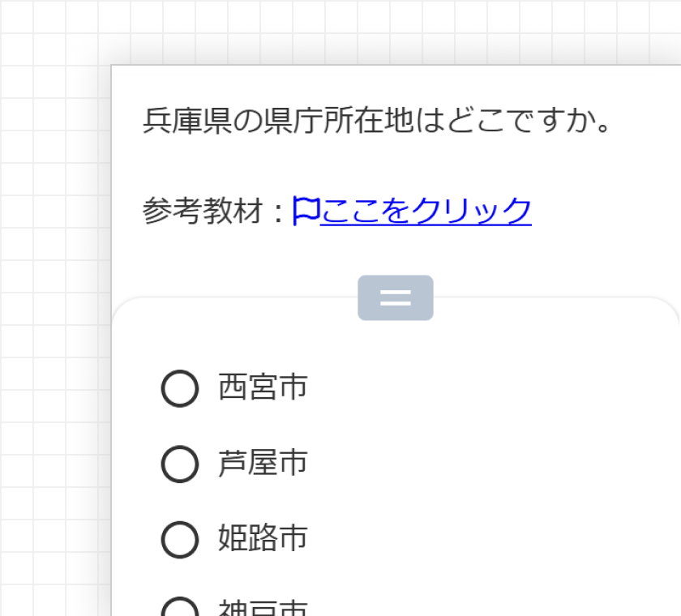
Task: Select the partially visible 神戸市 radio button
Action: [x=180, y=610]
